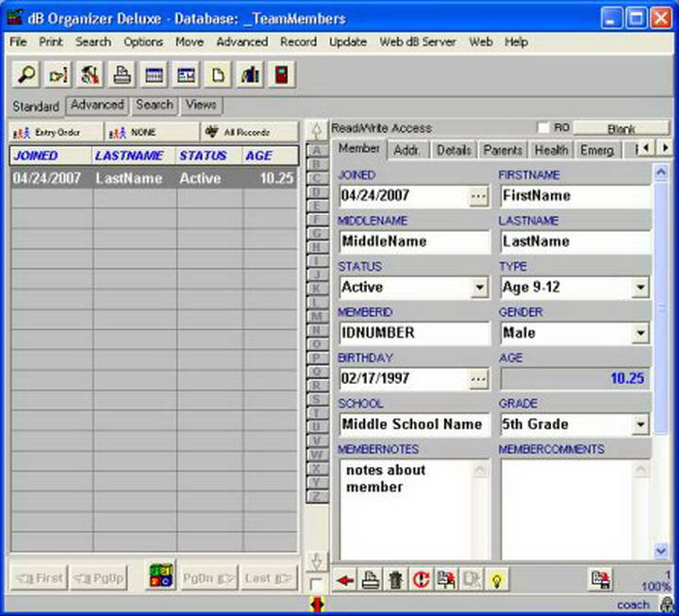Click the arrow-to-bar toolbar icon
The width and height of the screenshot is (679, 616).
(58, 75)
